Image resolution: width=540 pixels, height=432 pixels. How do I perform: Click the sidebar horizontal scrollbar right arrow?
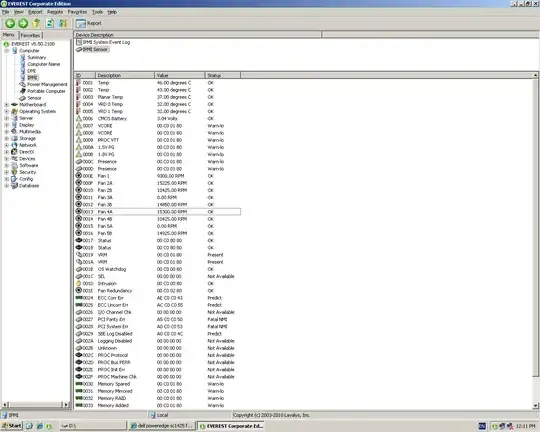click(66, 404)
